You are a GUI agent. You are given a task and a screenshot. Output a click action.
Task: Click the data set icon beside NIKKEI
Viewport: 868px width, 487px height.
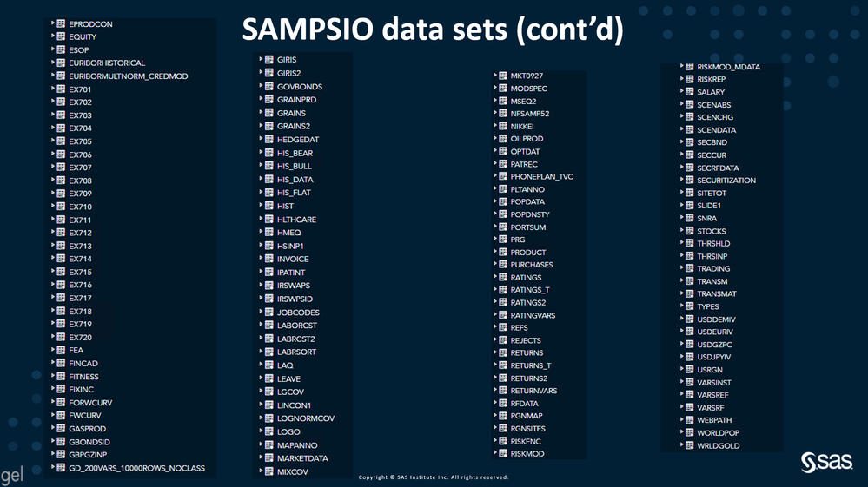pyautogui.click(x=503, y=127)
